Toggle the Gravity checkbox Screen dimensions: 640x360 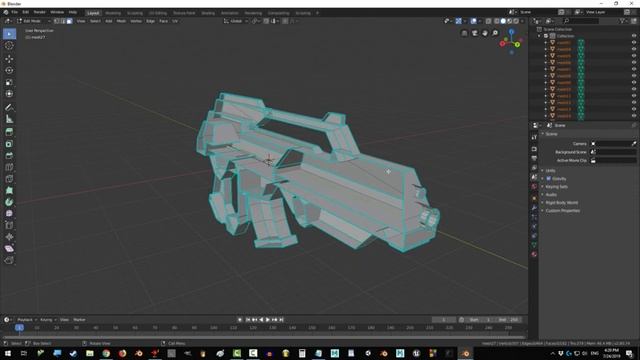click(x=549, y=178)
